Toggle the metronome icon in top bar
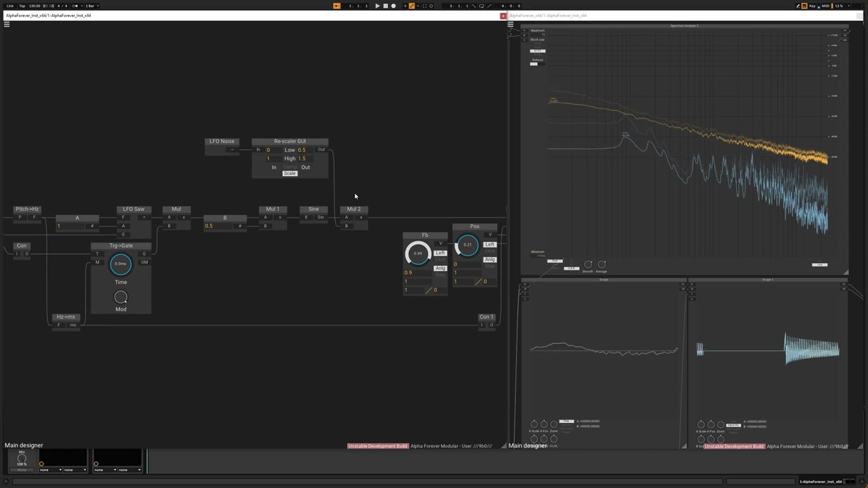The image size is (868, 488). pyautogui.click(x=76, y=5)
